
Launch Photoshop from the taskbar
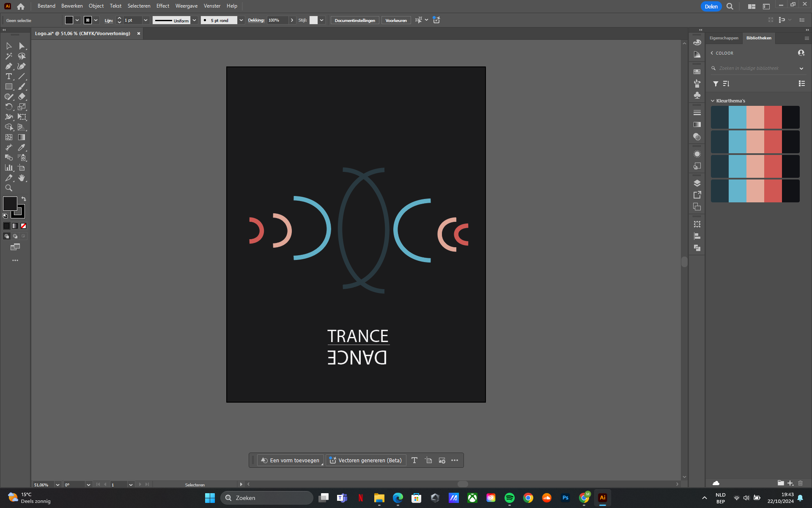click(x=565, y=498)
